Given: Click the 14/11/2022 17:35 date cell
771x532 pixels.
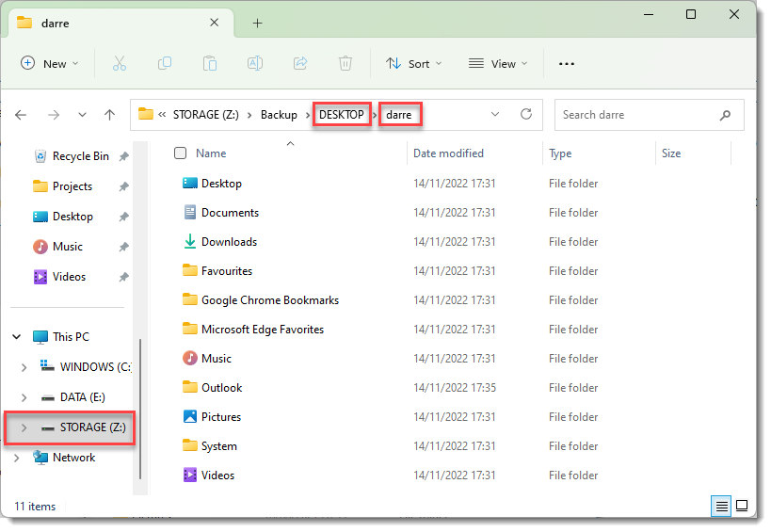Looking at the screenshot, I should point(455,388).
